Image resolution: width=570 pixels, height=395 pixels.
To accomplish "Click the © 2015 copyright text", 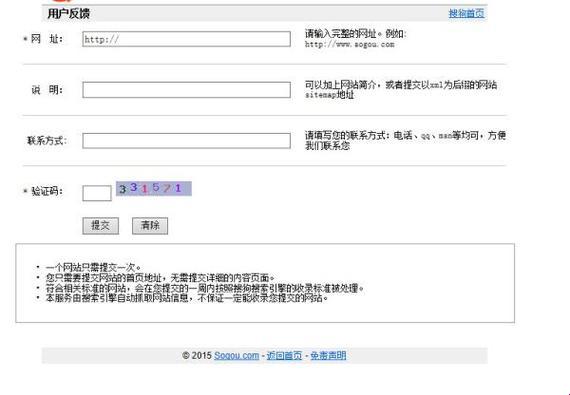I will (197, 355).
